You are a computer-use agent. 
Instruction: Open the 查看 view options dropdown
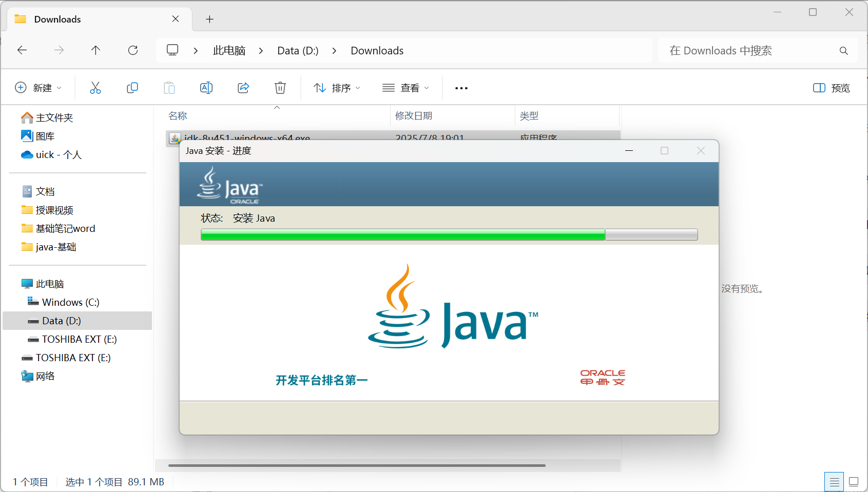tap(406, 87)
